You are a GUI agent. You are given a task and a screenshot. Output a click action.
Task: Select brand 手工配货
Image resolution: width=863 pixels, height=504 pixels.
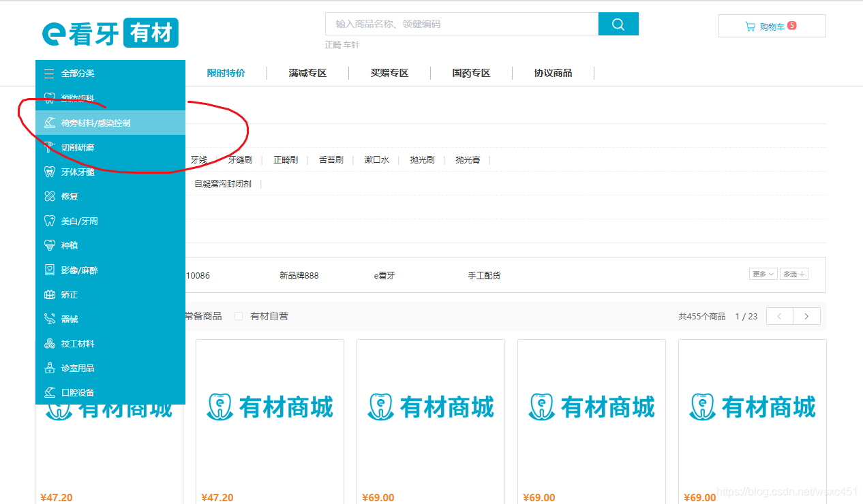point(485,276)
